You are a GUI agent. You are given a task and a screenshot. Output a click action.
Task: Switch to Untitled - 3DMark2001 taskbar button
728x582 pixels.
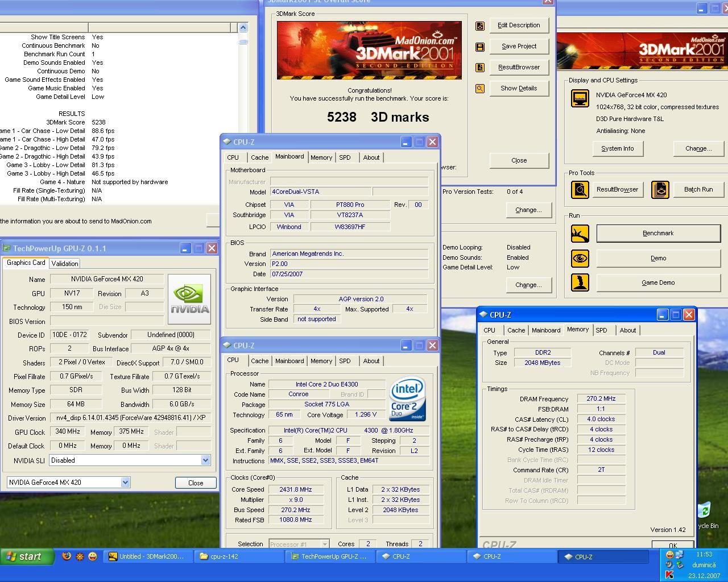pos(148,556)
